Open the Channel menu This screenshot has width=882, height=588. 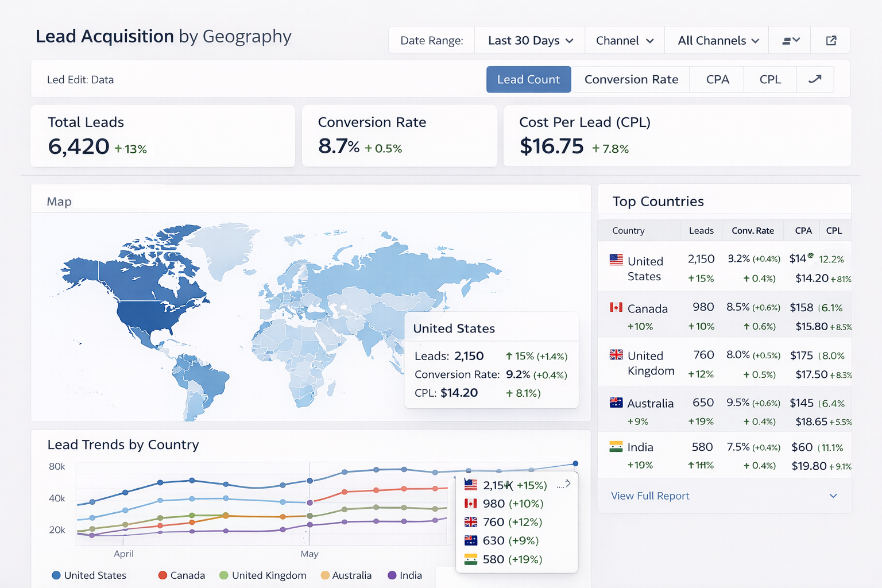(624, 40)
